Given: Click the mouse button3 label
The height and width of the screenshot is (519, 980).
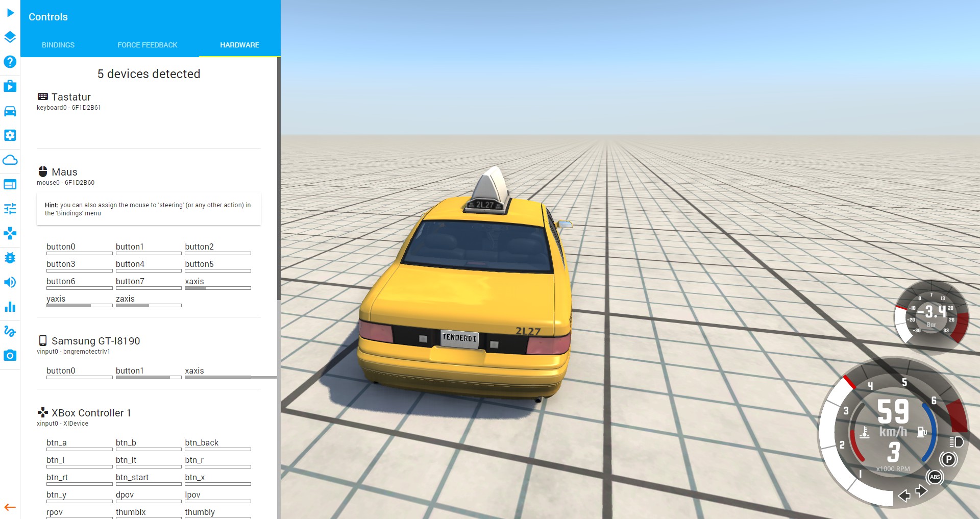Looking at the screenshot, I should tap(61, 264).
